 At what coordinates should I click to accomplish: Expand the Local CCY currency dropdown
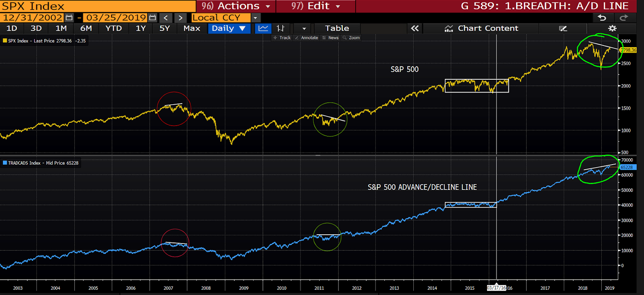click(256, 18)
